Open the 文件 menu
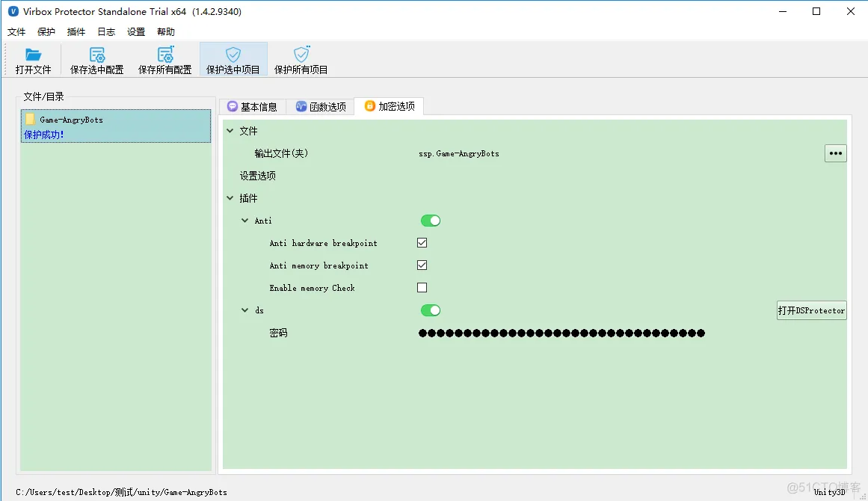 [x=16, y=32]
